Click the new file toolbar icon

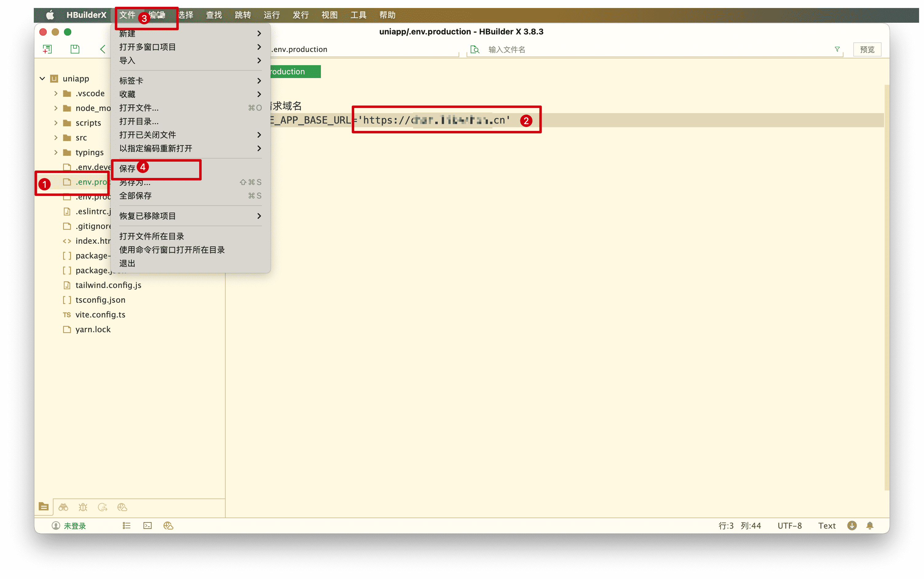tap(47, 49)
